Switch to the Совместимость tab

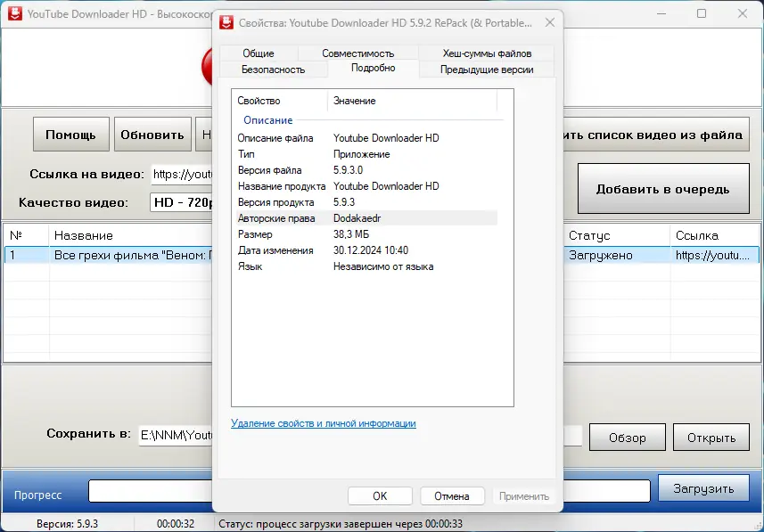357,53
